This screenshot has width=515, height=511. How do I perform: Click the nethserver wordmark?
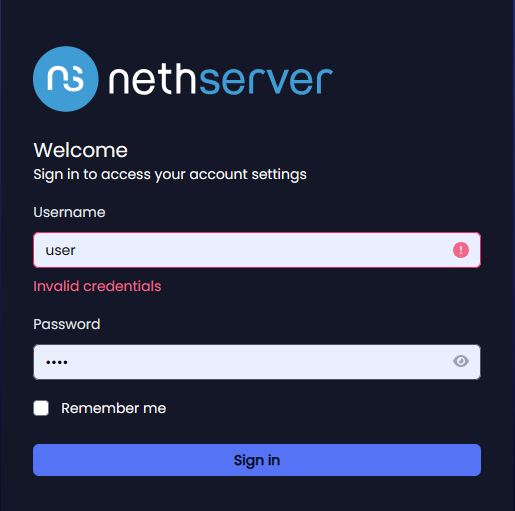(x=221, y=79)
